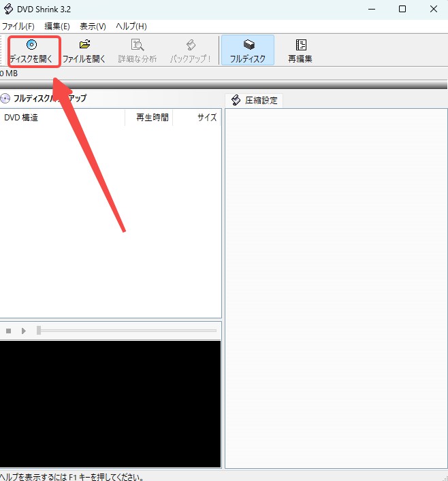The height and width of the screenshot is (481, 448).
Task: Start preview with the play button
Action: click(x=24, y=331)
